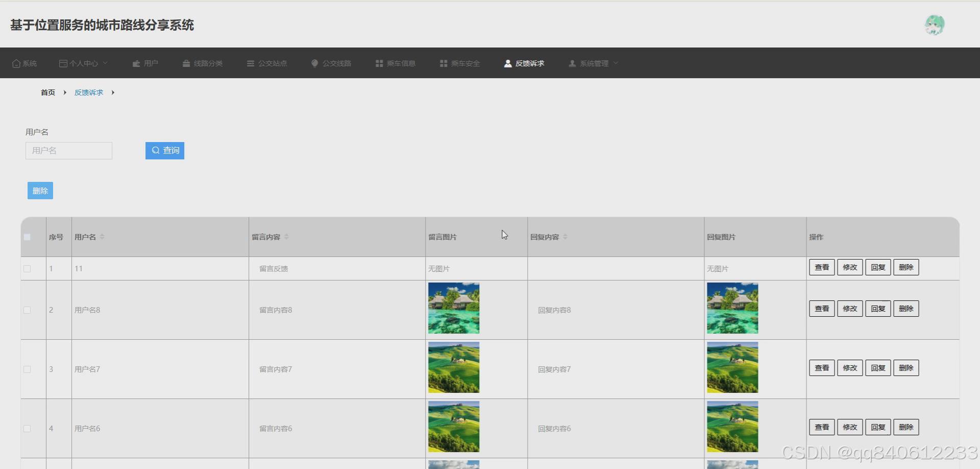This screenshot has width=980, height=469.
Task: Click 修改 for 用户名8 row
Action: point(850,309)
